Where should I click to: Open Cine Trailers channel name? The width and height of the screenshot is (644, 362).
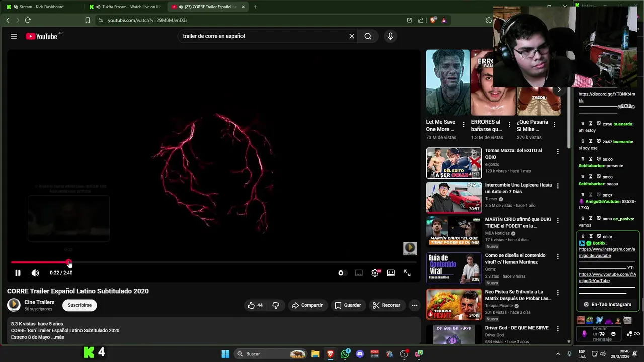[x=39, y=302]
